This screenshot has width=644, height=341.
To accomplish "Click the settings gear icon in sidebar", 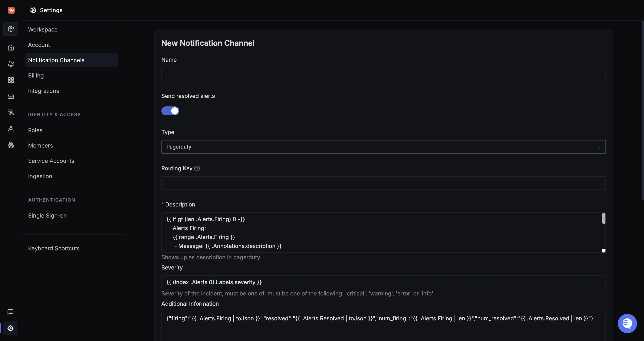I will tap(10, 328).
